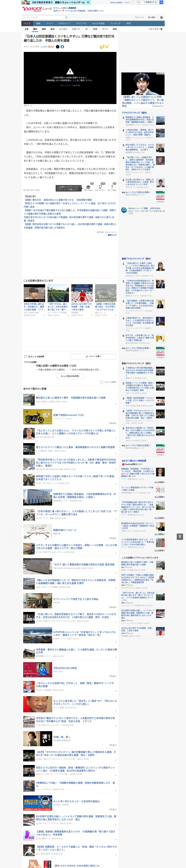Open the 3分で防災を学ぼう banner ad

(56, 2)
